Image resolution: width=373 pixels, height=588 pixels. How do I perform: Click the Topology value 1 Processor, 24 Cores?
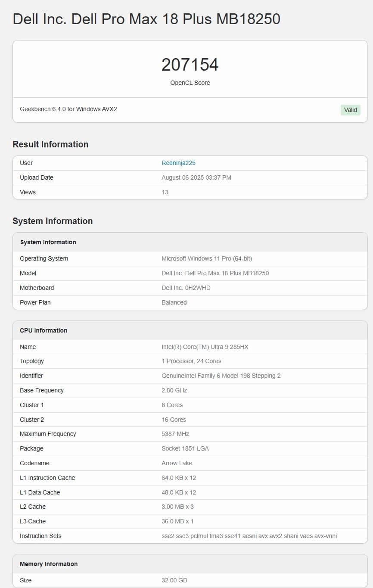[x=191, y=361]
